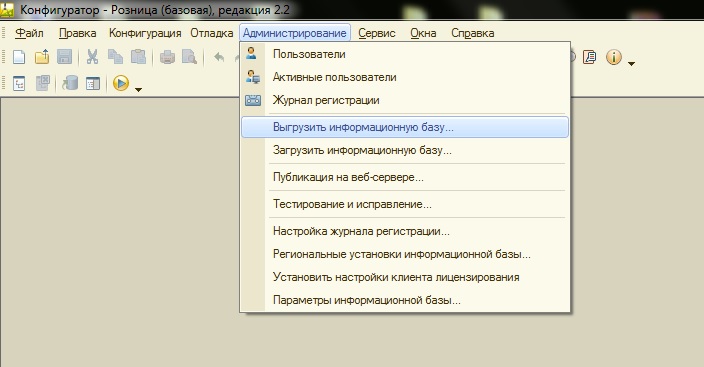Open the Отладка menu
704x367 pixels.
[x=211, y=33]
